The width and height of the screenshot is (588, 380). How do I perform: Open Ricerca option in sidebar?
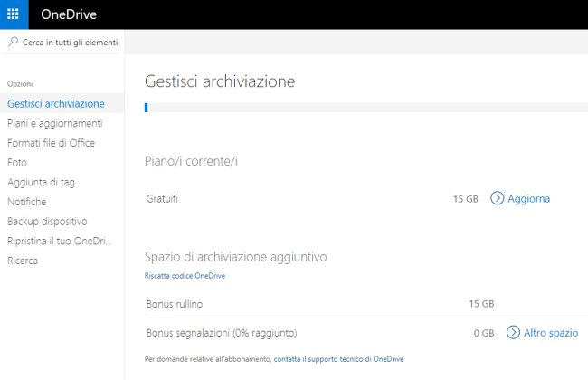[23, 261]
